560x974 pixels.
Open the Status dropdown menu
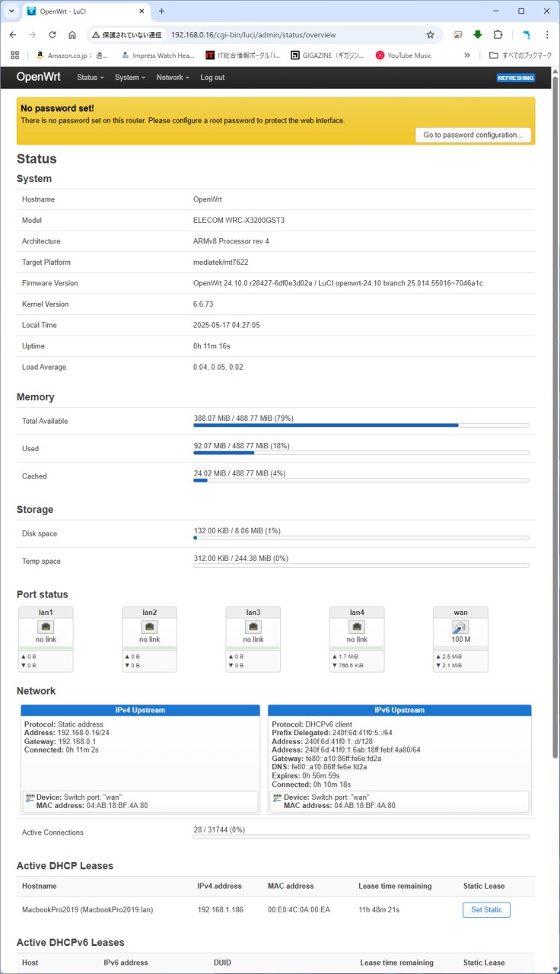90,78
